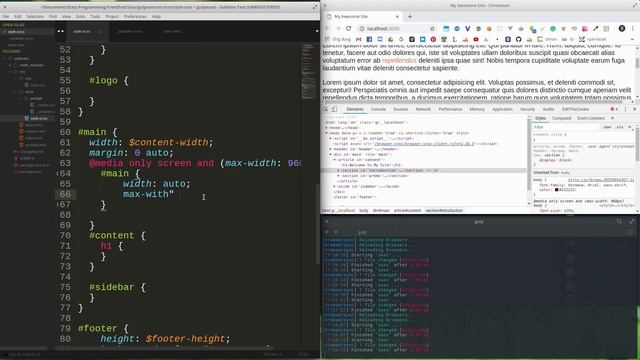Click the Vue V extension icon
The image size is (640, 360).
click(467, 29)
